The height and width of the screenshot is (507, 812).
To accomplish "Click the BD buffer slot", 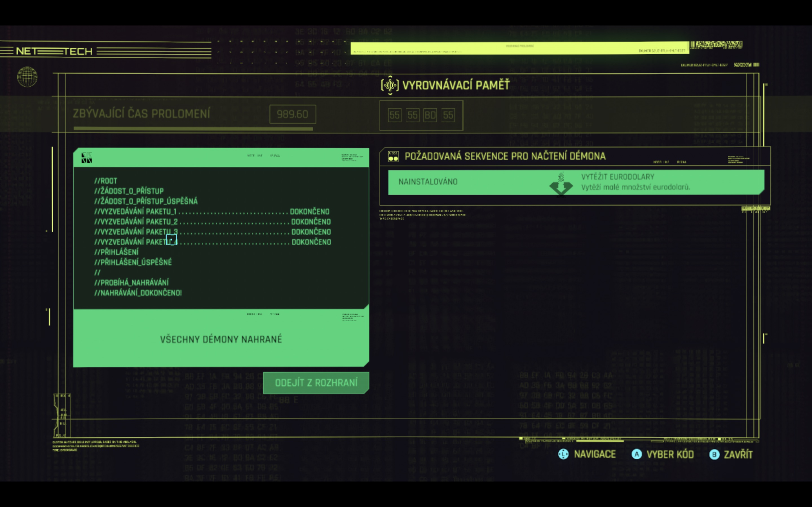I will point(430,115).
